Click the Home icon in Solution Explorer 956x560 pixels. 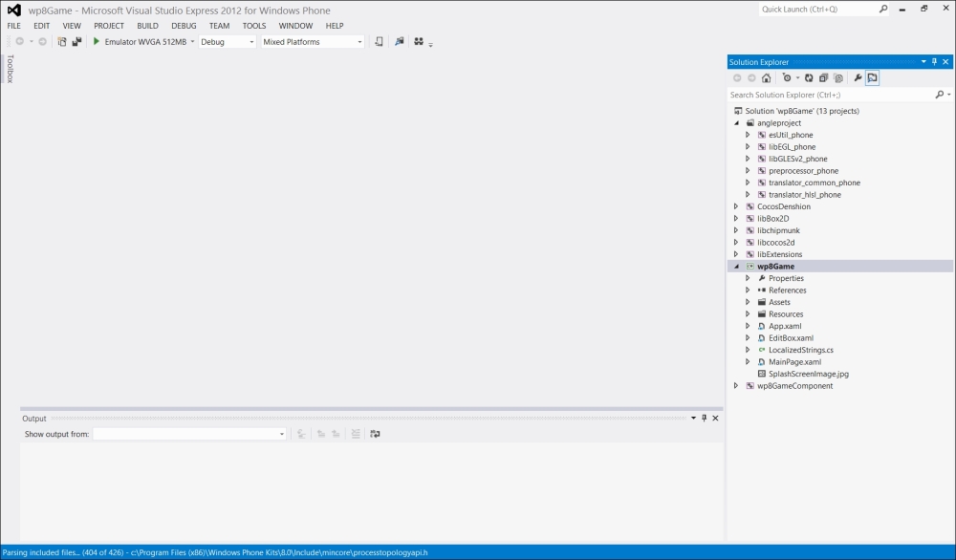pyautogui.click(x=767, y=78)
